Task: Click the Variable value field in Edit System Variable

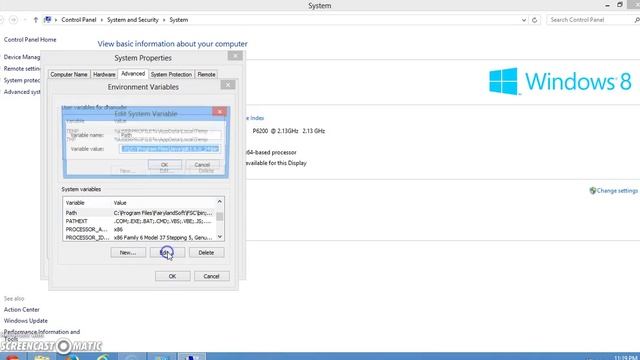Action: 171,149
